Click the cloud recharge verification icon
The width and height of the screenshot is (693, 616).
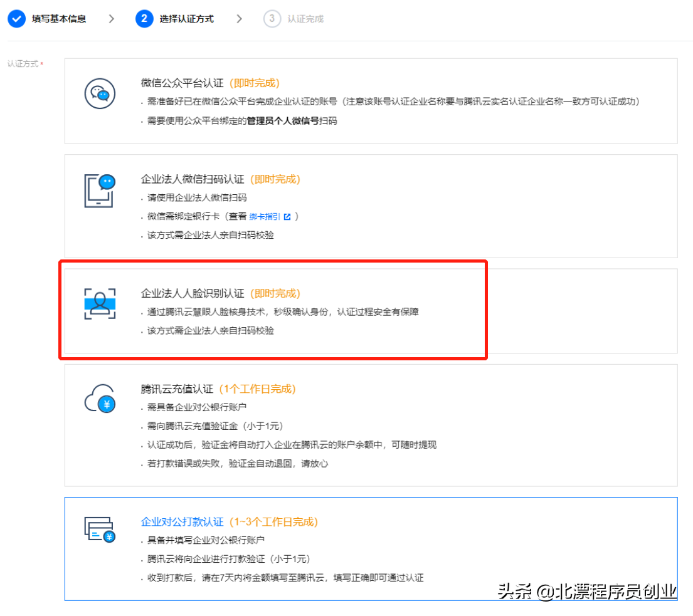click(x=100, y=399)
